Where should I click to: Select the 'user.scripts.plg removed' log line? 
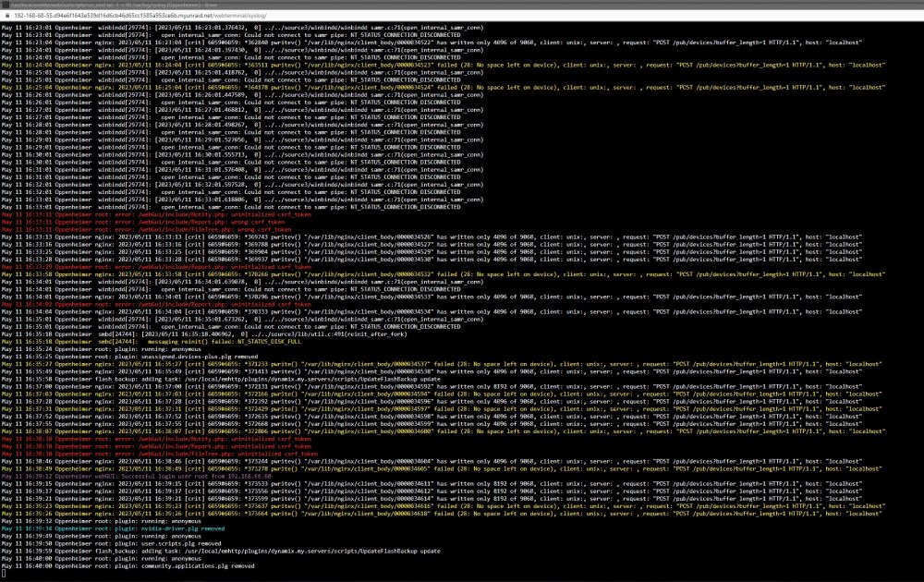point(112,544)
